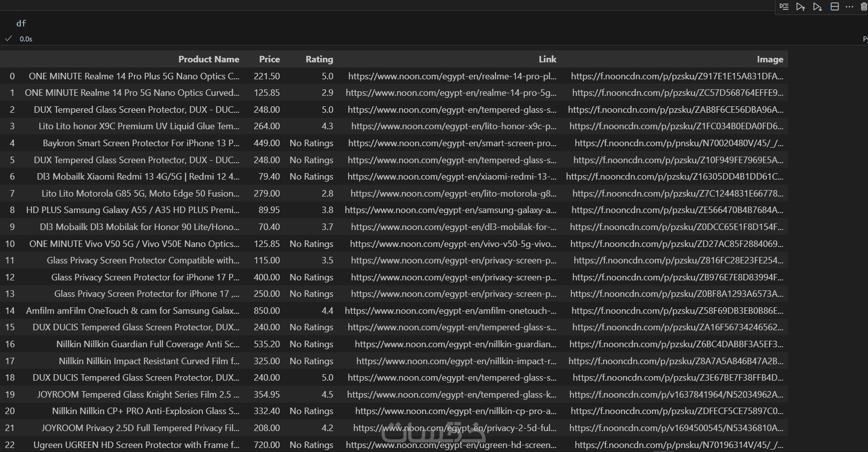Click Execute Cell and Below icon
This screenshot has width=868, height=452.
(818, 6)
